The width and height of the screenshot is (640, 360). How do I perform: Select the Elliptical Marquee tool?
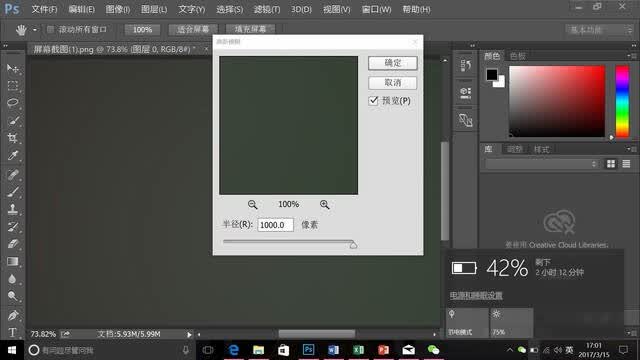pyautogui.click(x=13, y=103)
